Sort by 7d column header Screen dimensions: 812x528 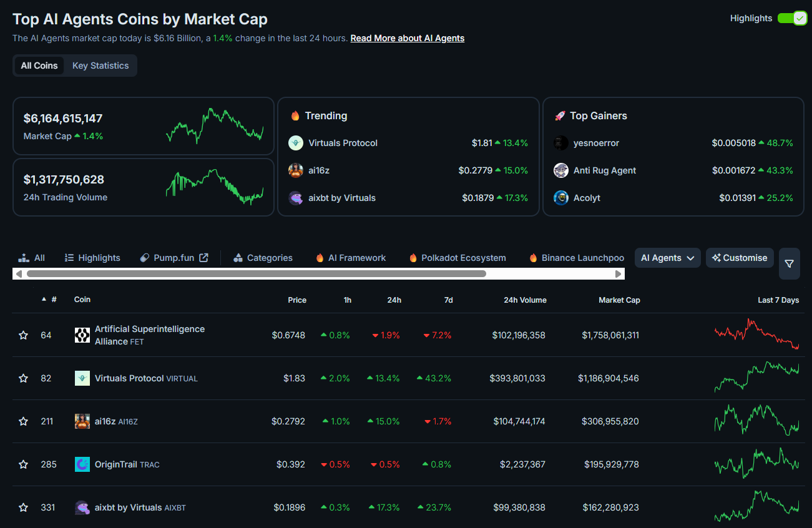pyautogui.click(x=448, y=300)
